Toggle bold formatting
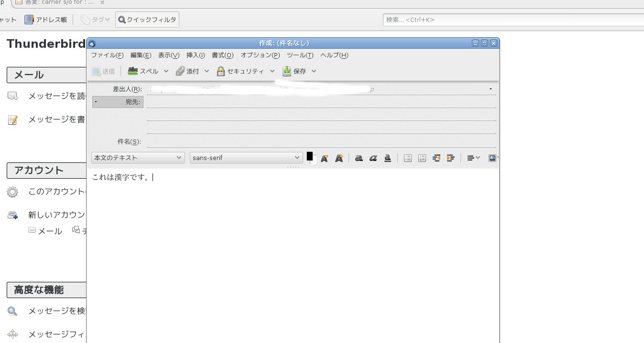This screenshot has height=343, width=644. pos(359,158)
